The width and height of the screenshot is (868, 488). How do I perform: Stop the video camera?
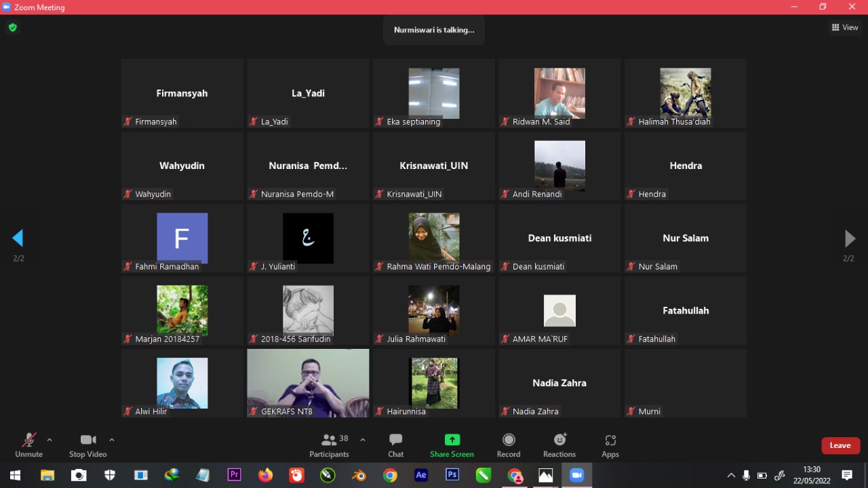click(x=87, y=445)
